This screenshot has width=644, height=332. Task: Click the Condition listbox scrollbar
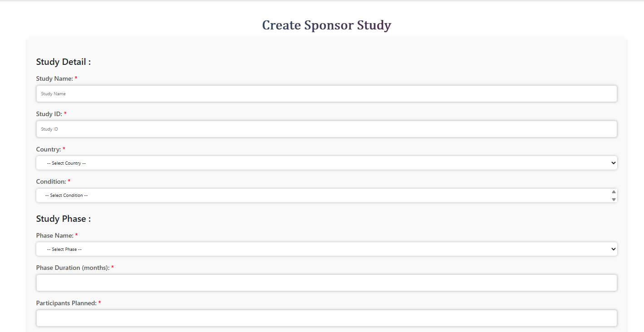614,195
